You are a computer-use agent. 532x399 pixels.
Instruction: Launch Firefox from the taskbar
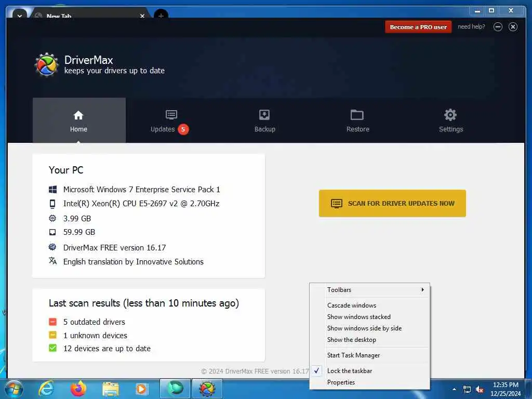(78, 389)
